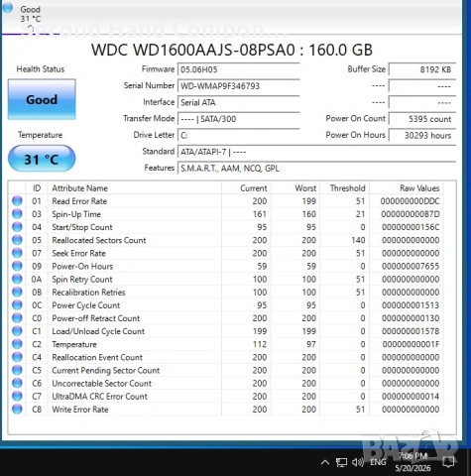The height and width of the screenshot is (476, 471).
Task: Click the Worst column header
Action: 295,188
